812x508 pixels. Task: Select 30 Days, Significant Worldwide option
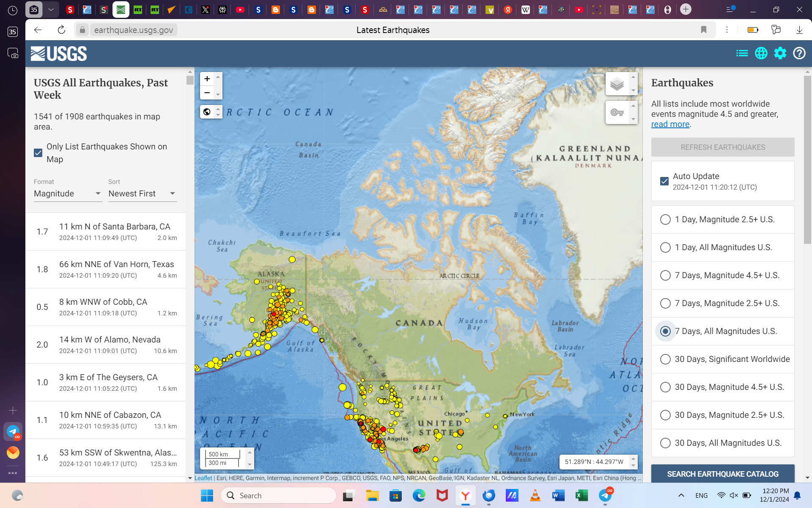(665, 359)
